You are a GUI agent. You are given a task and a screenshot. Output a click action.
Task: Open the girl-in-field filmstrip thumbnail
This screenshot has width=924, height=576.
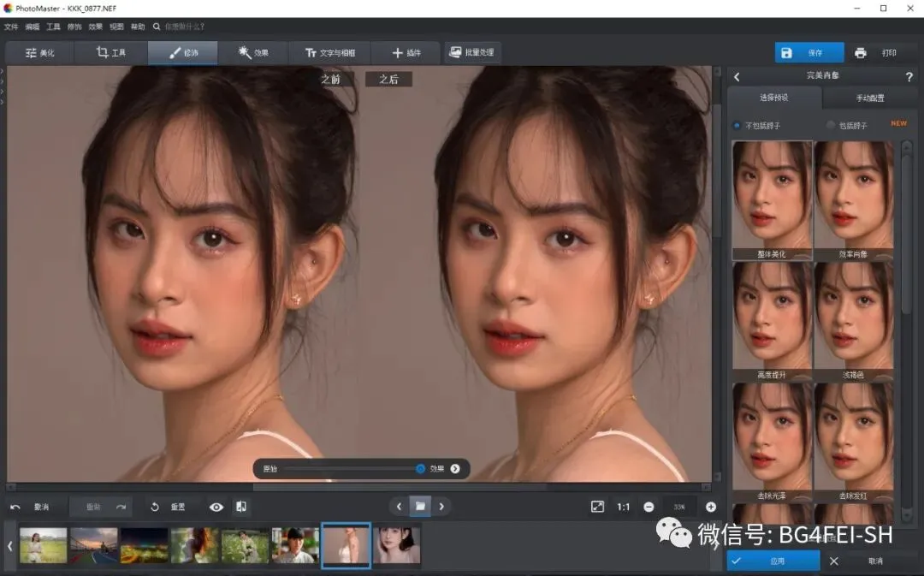pos(43,545)
